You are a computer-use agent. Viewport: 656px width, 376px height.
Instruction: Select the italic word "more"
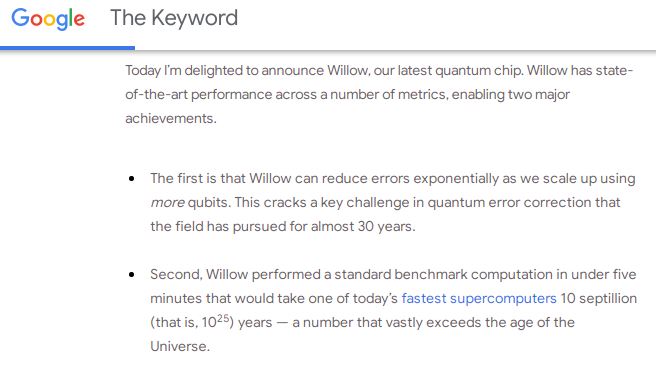[167, 203]
